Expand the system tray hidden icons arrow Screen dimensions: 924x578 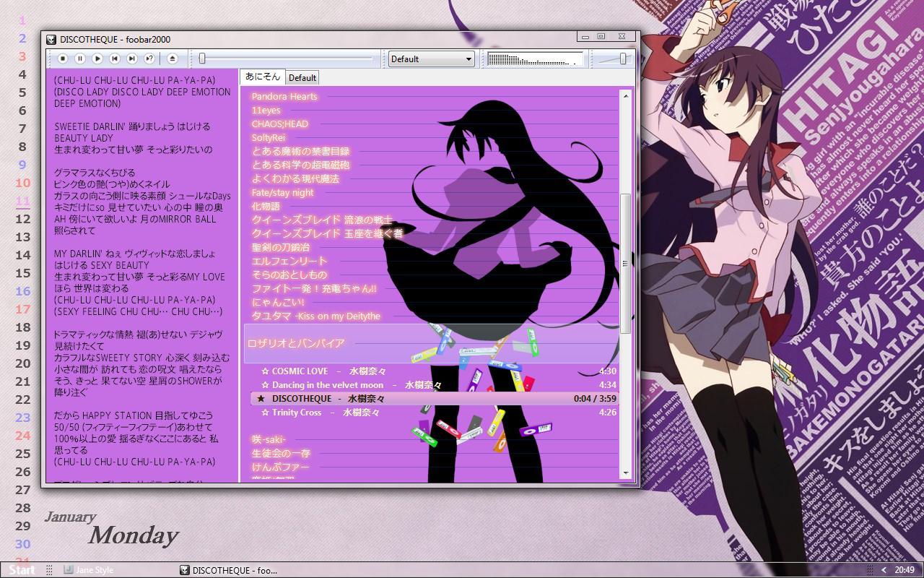pos(884,570)
